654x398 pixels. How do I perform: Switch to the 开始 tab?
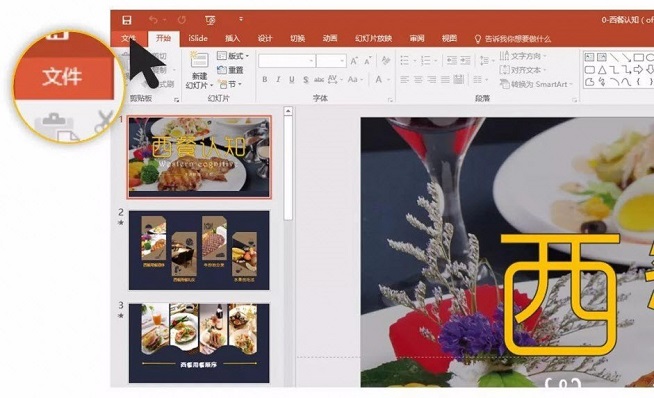point(164,38)
